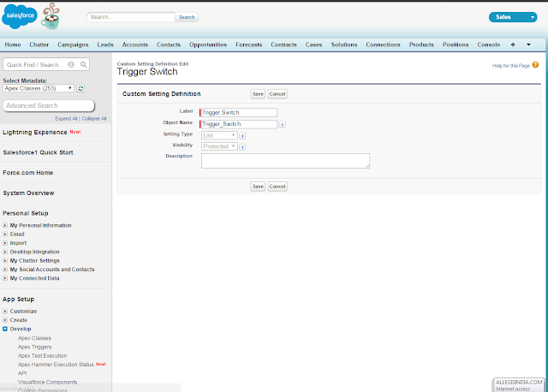
Task: Open the Chatter tab
Action: (x=39, y=45)
